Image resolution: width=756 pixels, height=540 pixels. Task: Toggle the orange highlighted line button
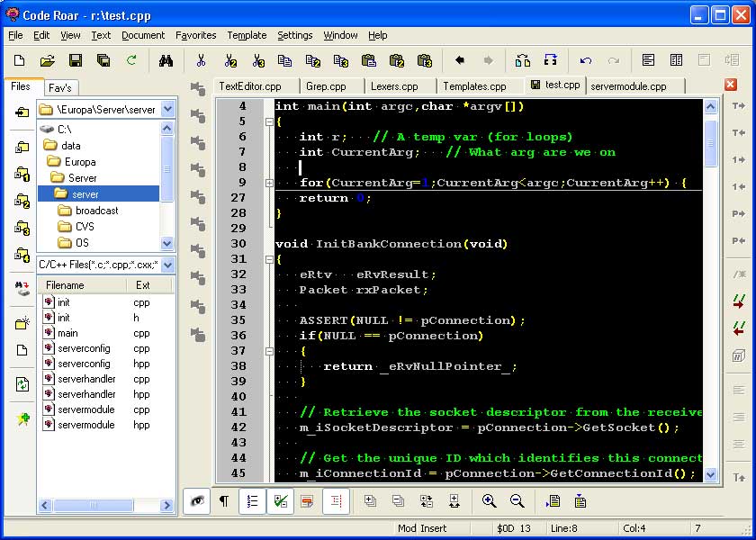307,501
